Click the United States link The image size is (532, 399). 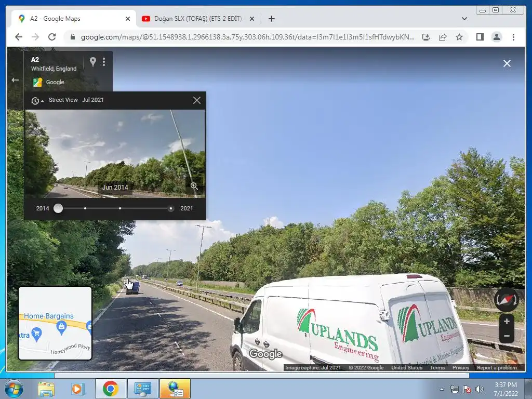coord(407,367)
